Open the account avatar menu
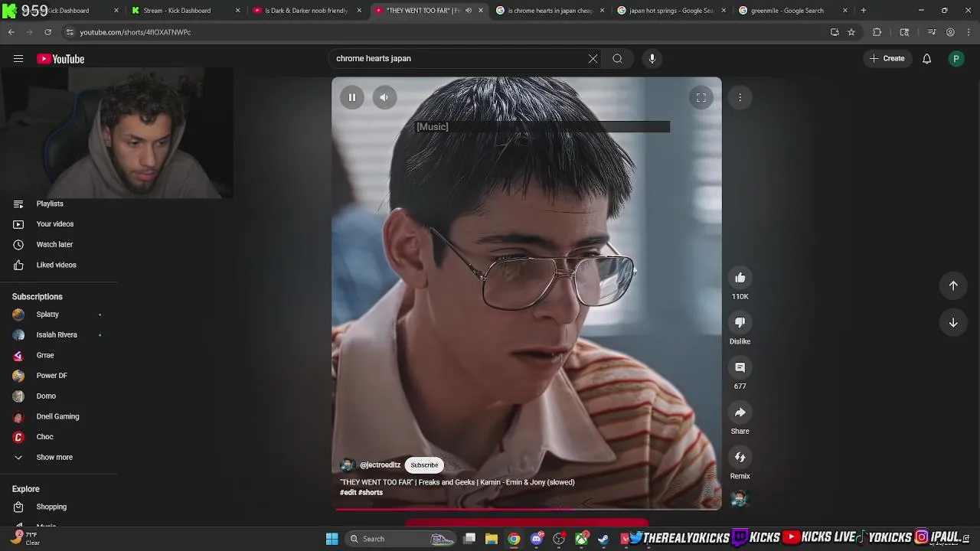The image size is (980, 551). [956, 59]
